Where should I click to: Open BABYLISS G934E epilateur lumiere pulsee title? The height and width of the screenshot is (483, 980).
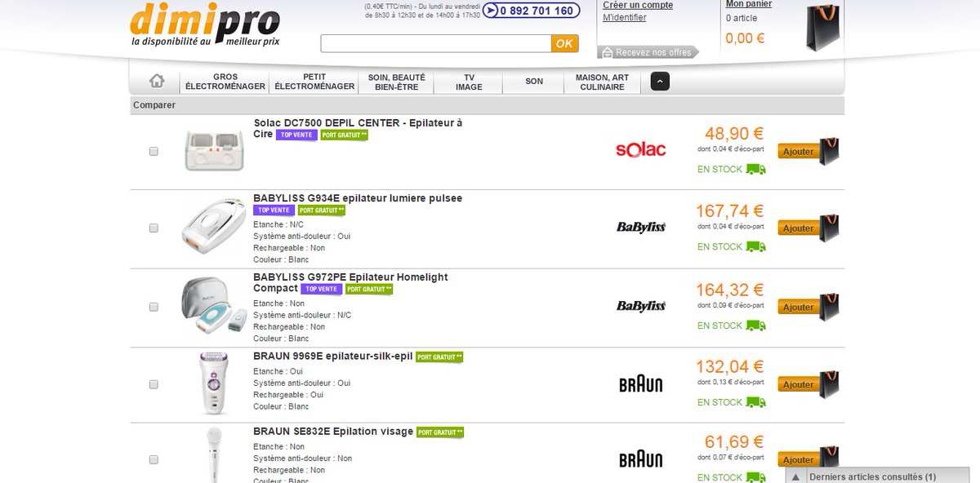click(358, 198)
